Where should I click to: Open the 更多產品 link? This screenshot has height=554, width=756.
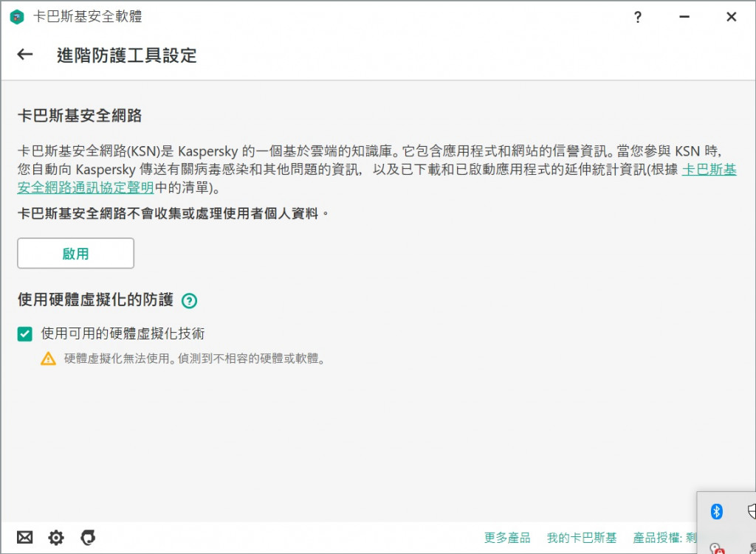[x=507, y=538]
